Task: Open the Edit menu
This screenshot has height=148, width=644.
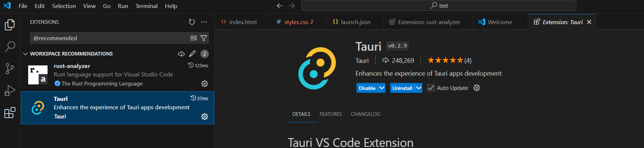Action: (x=39, y=6)
